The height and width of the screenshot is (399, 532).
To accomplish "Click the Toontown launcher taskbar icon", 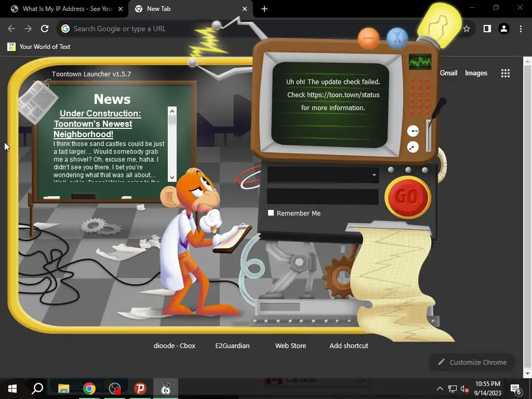I will coord(166,389).
